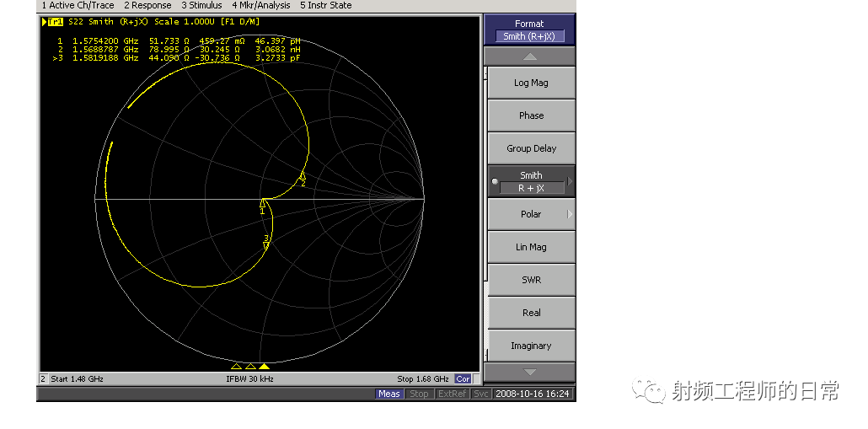This screenshot has height=429, width=868.
Task: Choose Smith R + jX format
Action: pyautogui.click(x=531, y=181)
